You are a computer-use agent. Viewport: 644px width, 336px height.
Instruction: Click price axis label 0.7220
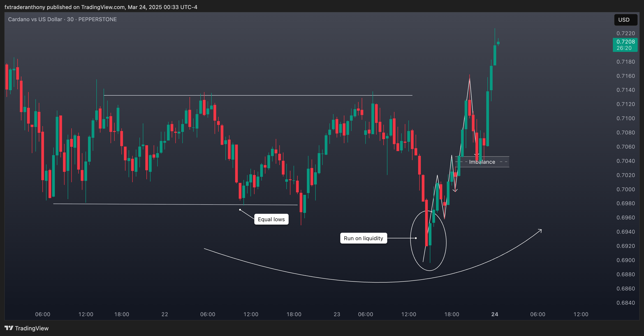click(x=625, y=33)
